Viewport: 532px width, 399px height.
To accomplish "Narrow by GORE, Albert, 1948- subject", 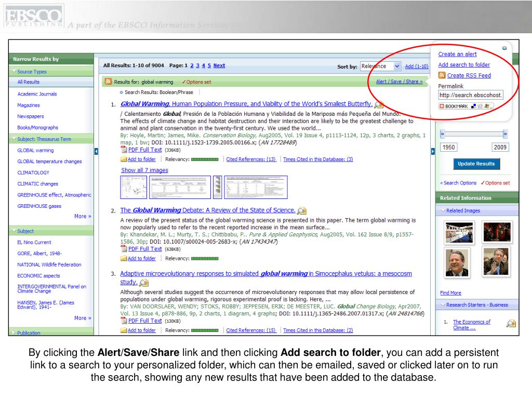I will [x=39, y=254].
